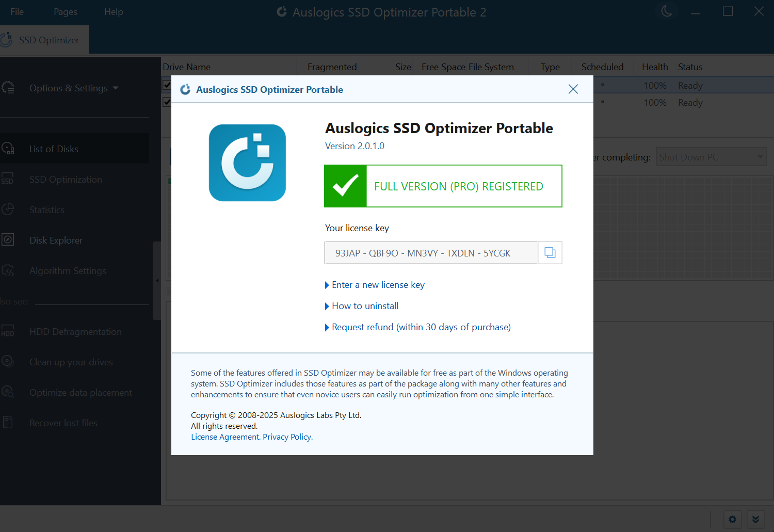Viewport: 774px width, 532px height.
Task: Sort by Free Space column header
Action: [x=443, y=67]
